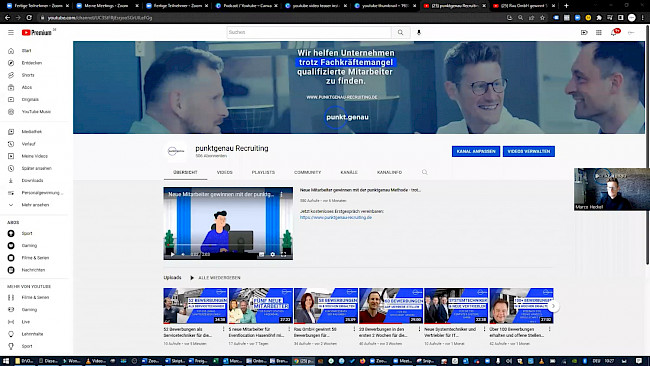The width and height of the screenshot is (650, 366).
Task: Switch to the Podcast Canva browser tab
Action: tap(247, 6)
